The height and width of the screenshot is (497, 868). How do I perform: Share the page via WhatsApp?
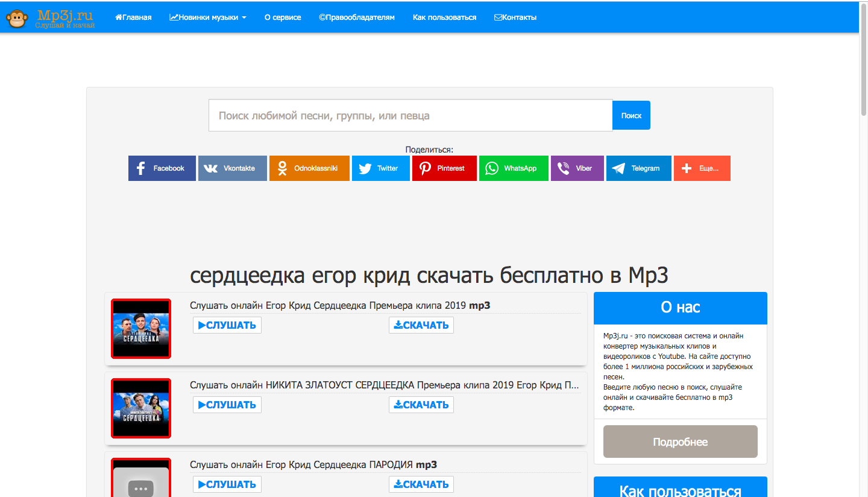tap(514, 168)
